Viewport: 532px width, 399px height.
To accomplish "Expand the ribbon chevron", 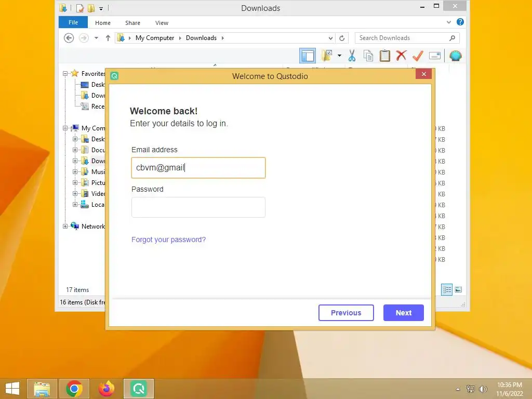I will click(x=449, y=22).
